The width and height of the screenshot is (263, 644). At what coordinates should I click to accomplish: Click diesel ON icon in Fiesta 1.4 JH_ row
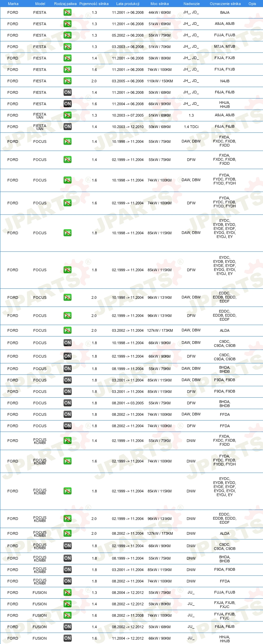[68, 92]
